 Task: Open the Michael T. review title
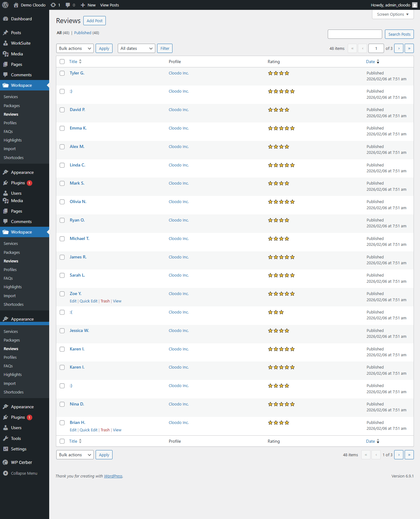point(80,238)
